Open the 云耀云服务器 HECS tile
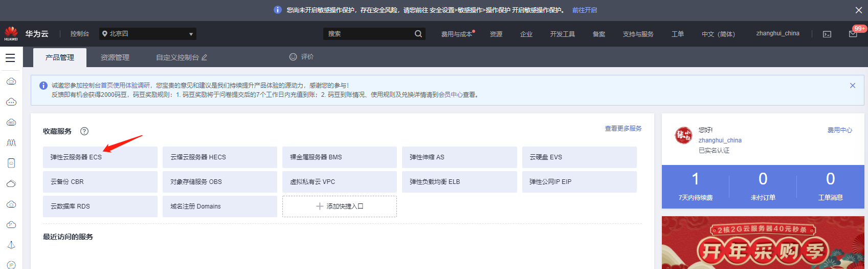This screenshot has width=868, height=269. (220, 157)
